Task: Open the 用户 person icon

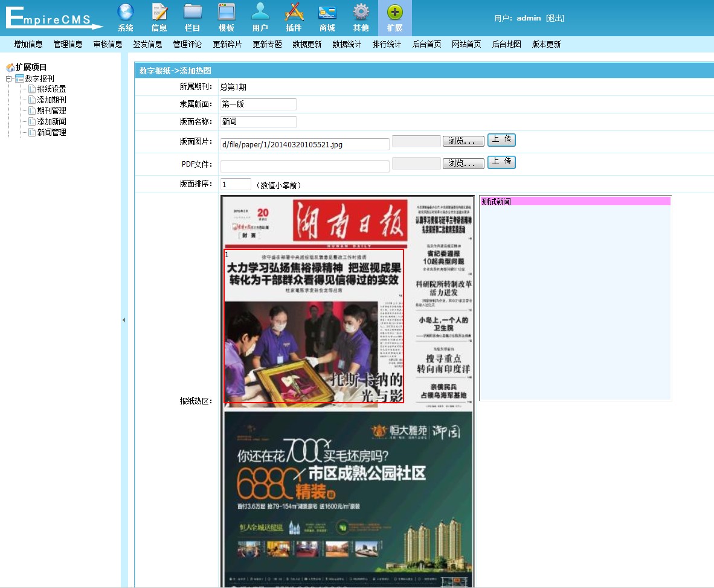Action: point(260,12)
